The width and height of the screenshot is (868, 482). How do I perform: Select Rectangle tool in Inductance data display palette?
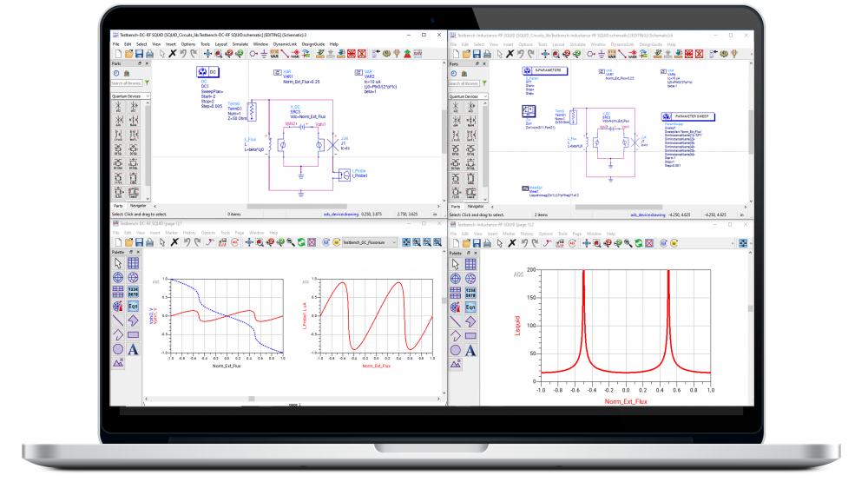coord(470,336)
